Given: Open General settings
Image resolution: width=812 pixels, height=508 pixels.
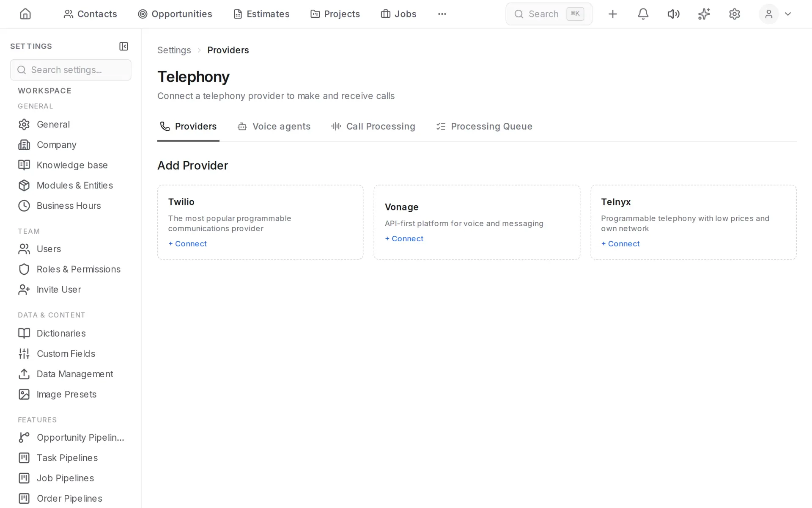Looking at the screenshot, I should pos(71,124).
